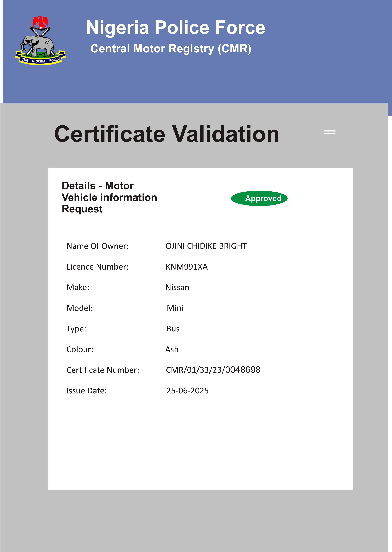The width and height of the screenshot is (392, 552).
Task: Click the Nigeria Police Force crest logo
Action: tap(40, 40)
